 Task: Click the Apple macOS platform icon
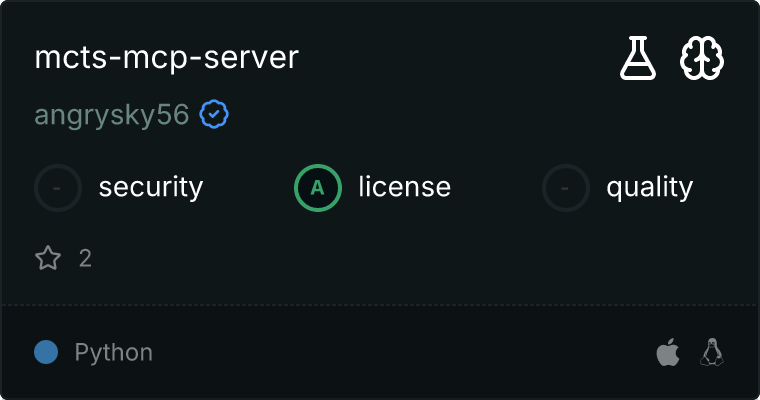[x=667, y=352]
